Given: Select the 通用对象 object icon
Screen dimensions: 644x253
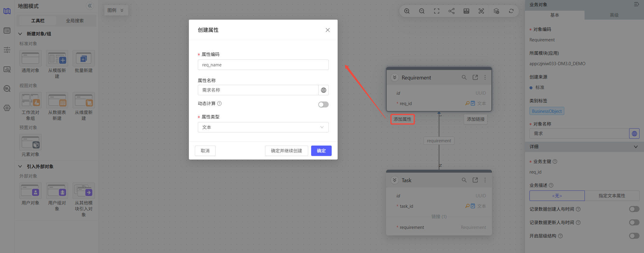Looking at the screenshot, I should pyautogui.click(x=30, y=58).
